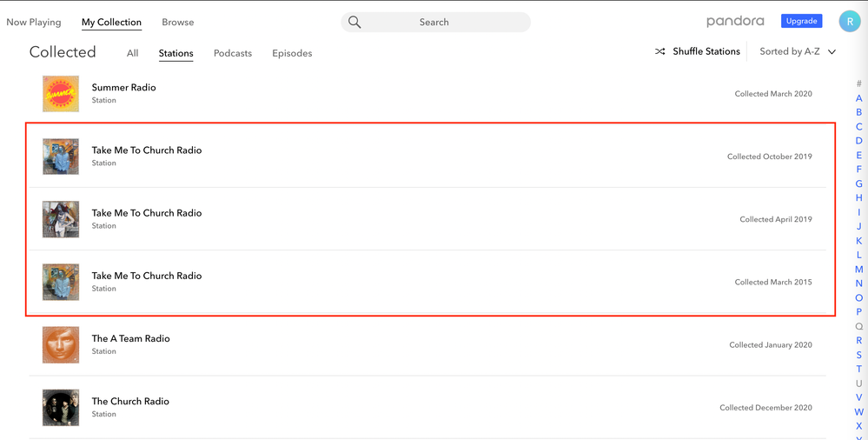Screen dimensions: 868x440
Task: Open the profile avatar labeled R
Action: [849, 22]
